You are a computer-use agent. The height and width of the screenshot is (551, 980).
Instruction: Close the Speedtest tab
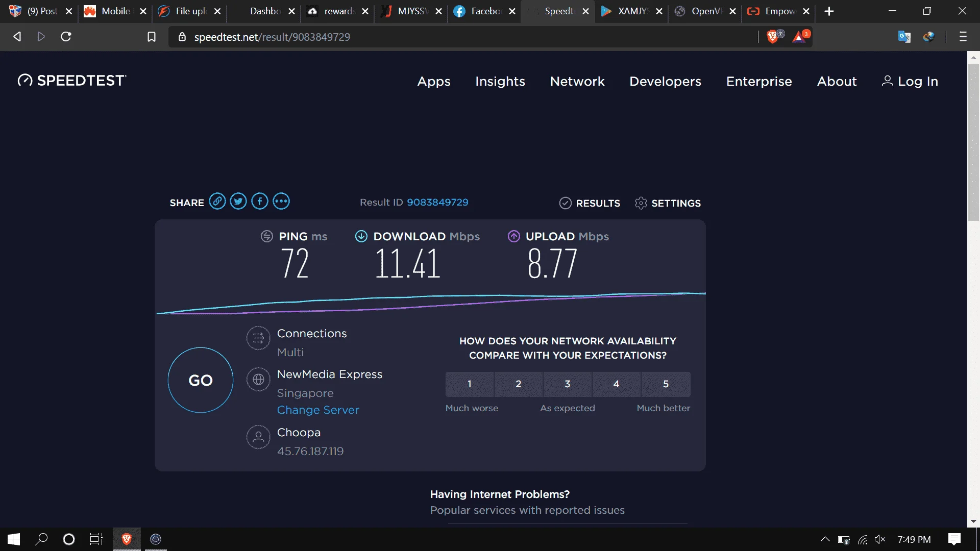click(x=585, y=11)
